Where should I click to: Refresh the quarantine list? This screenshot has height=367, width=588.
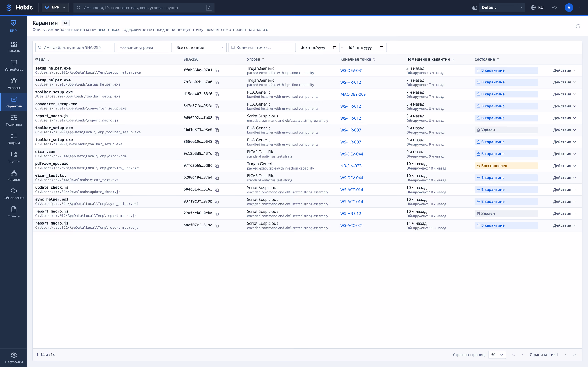[578, 26]
